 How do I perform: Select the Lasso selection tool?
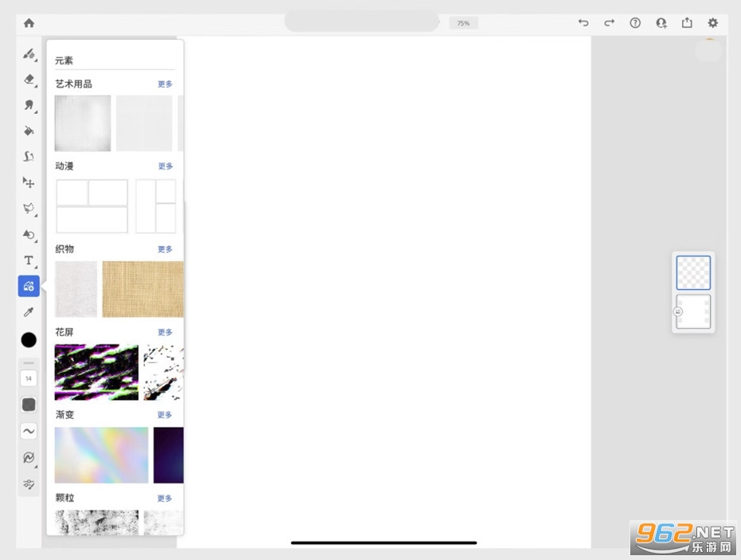click(x=29, y=209)
